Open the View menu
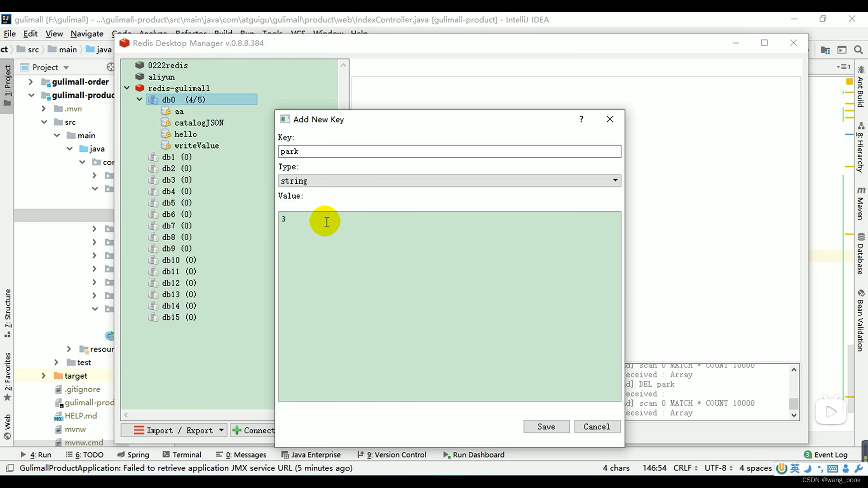The image size is (868, 488). 54,33
